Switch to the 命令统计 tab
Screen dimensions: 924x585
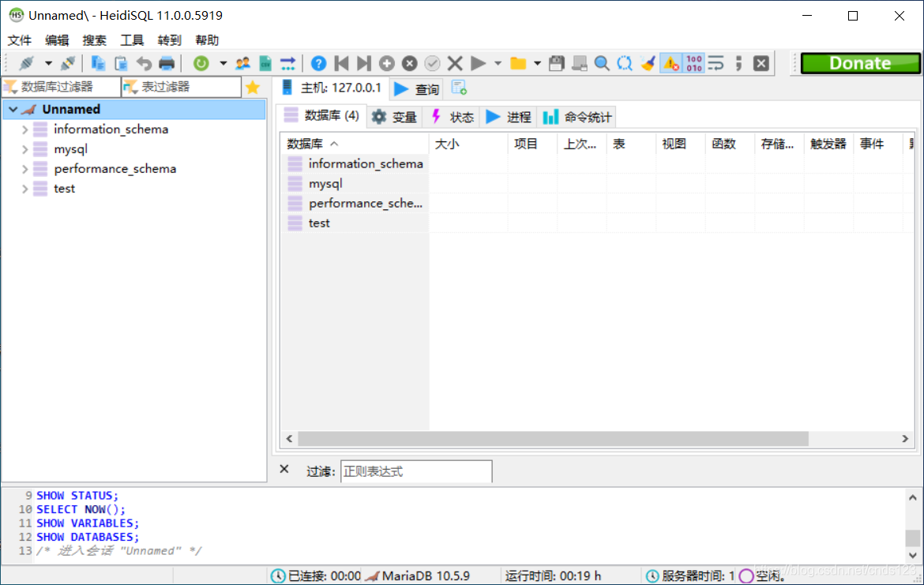578,117
